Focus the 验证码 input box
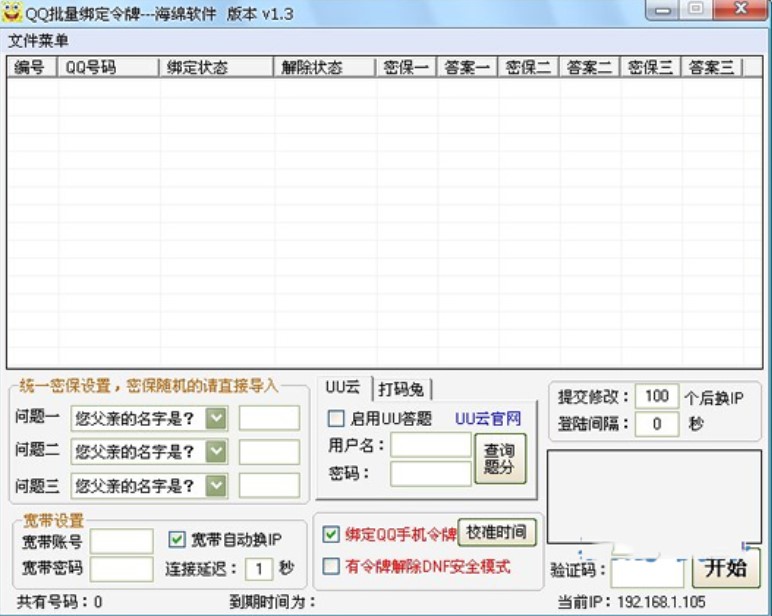 click(647, 570)
